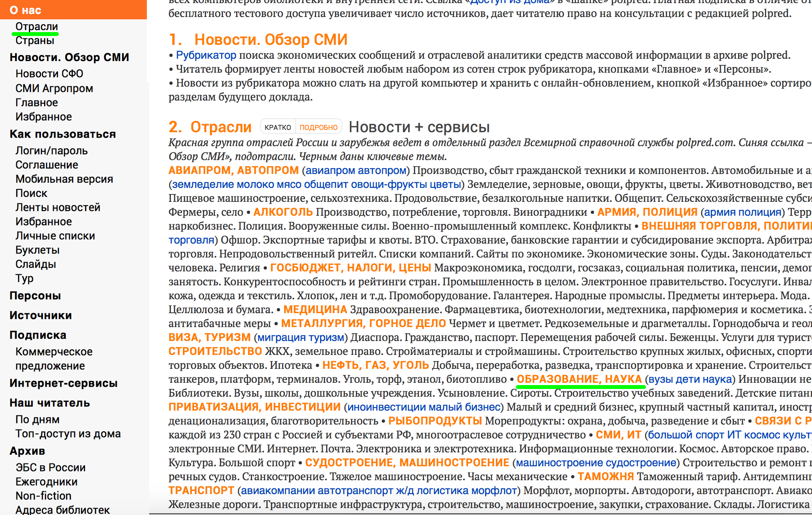Click the Рубрикатор link
The image size is (812, 515).
click(206, 55)
